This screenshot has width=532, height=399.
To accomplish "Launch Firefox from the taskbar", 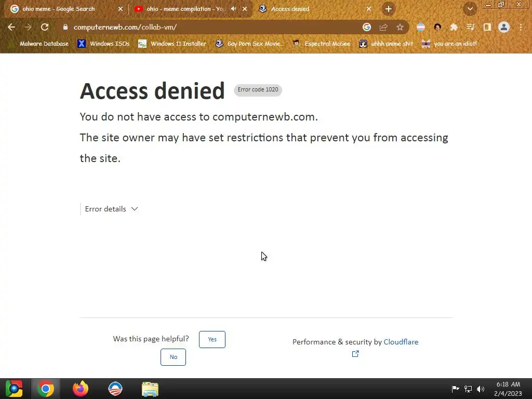I will coord(81,389).
